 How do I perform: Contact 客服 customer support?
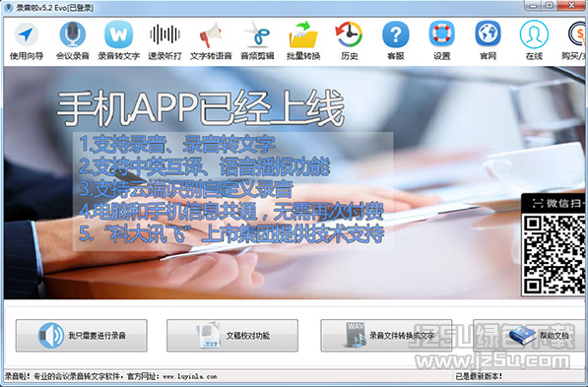(x=396, y=40)
